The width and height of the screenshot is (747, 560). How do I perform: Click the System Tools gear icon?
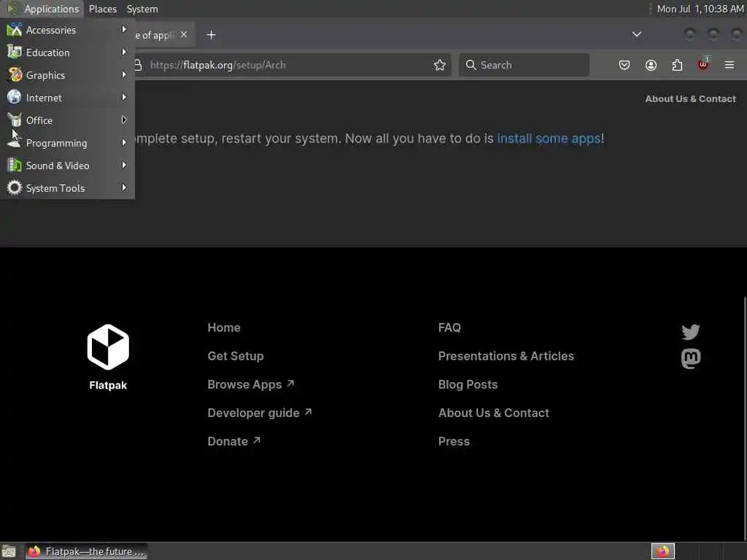[15, 187]
